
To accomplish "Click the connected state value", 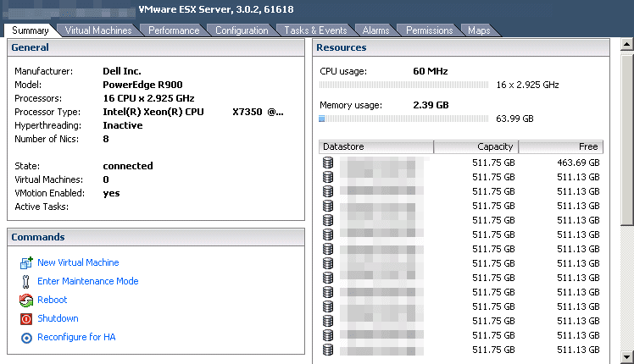I will click(x=128, y=166).
